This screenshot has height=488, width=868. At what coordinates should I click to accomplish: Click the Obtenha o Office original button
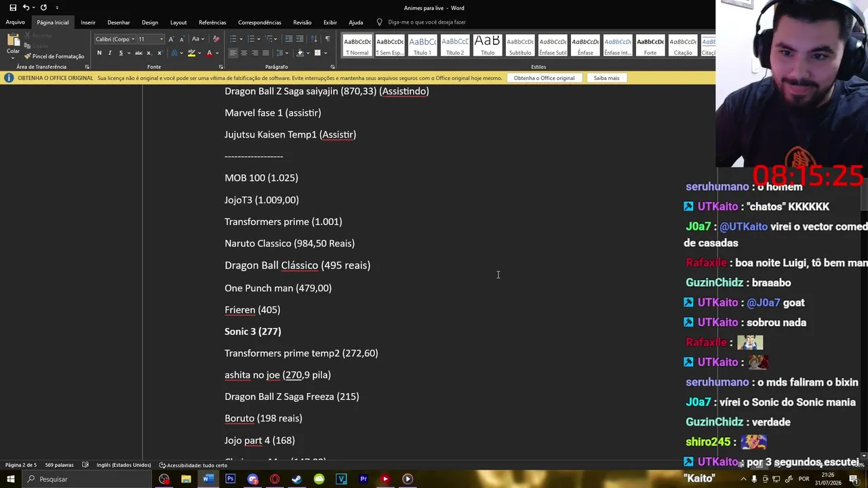544,78
